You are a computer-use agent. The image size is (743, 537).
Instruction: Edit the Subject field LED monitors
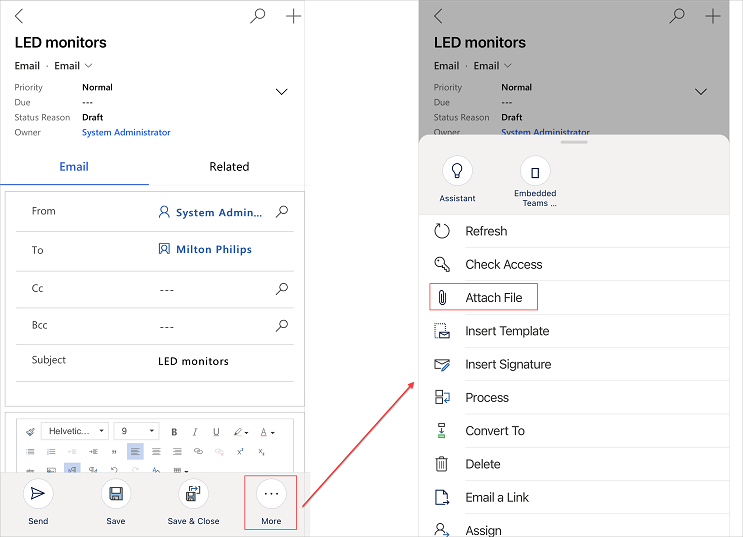[x=193, y=361]
